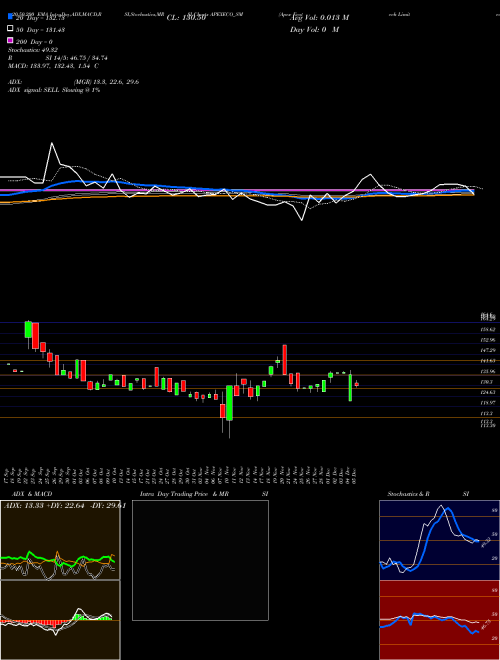Click the 'Day Vol: 0 M' text
Viewport: 500px width, 660px height.
[314, 30]
